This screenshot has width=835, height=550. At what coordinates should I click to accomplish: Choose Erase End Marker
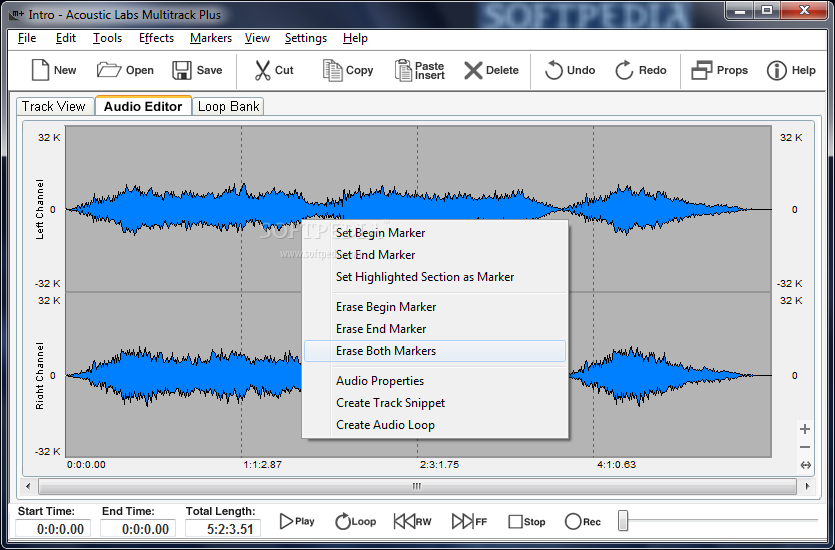435,329
